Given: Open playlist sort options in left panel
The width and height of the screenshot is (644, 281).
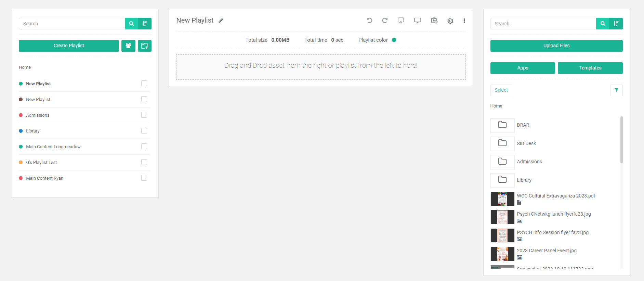Looking at the screenshot, I should (x=145, y=24).
